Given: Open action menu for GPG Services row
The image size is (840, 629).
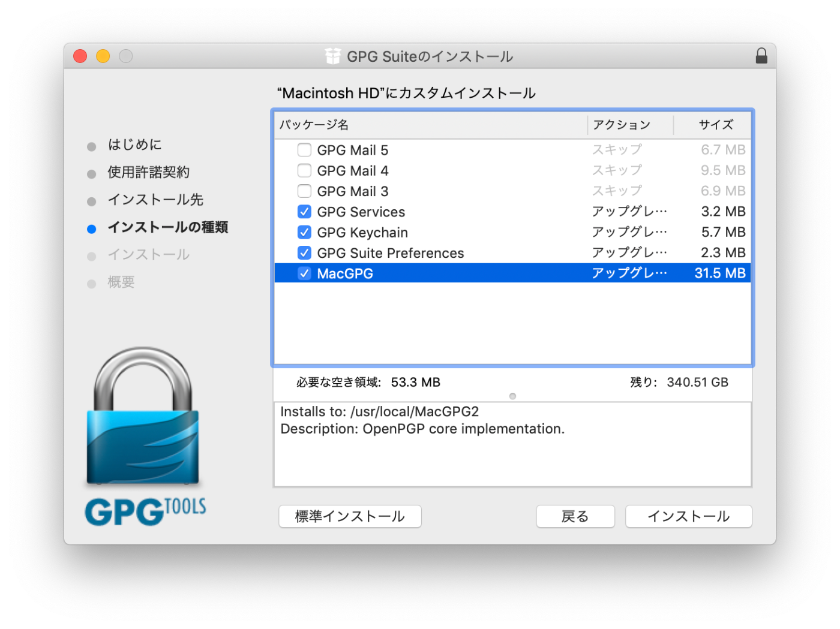Looking at the screenshot, I should (x=629, y=212).
